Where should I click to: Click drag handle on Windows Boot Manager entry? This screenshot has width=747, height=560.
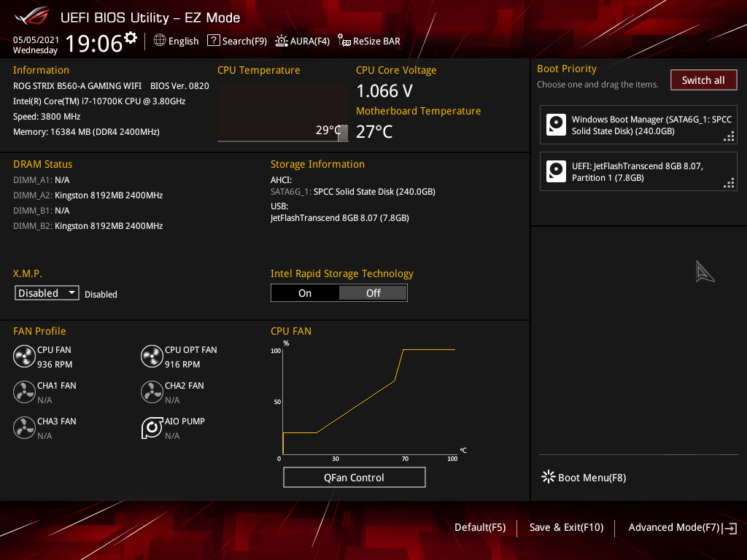tap(729, 138)
